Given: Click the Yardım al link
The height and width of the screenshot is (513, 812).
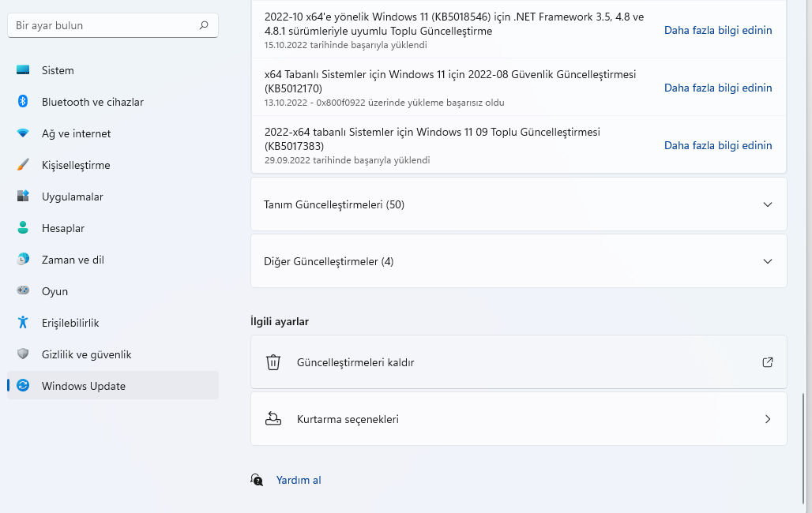Looking at the screenshot, I should tap(298, 480).
